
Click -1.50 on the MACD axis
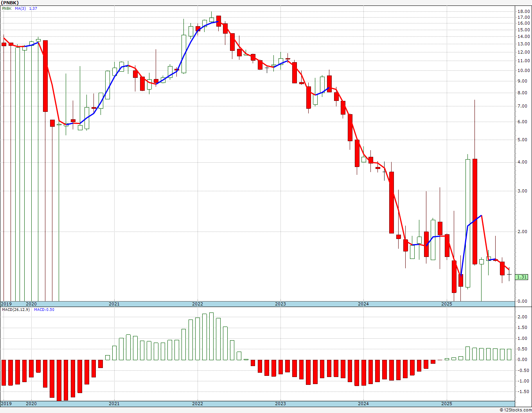pyautogui.click(x=523, y=392)
